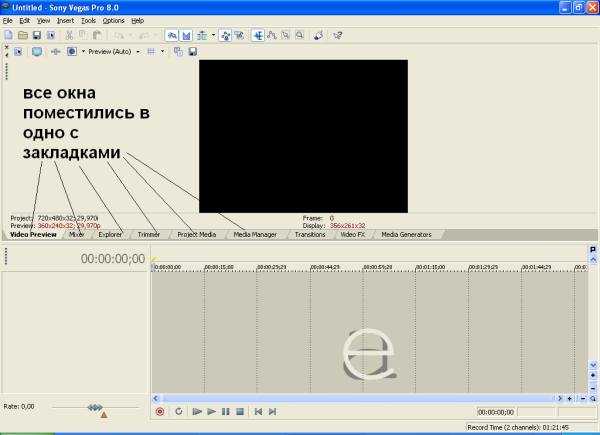Click the playback Rate slider handle
This screenshot has width=600, height=435.
point(95,407)
